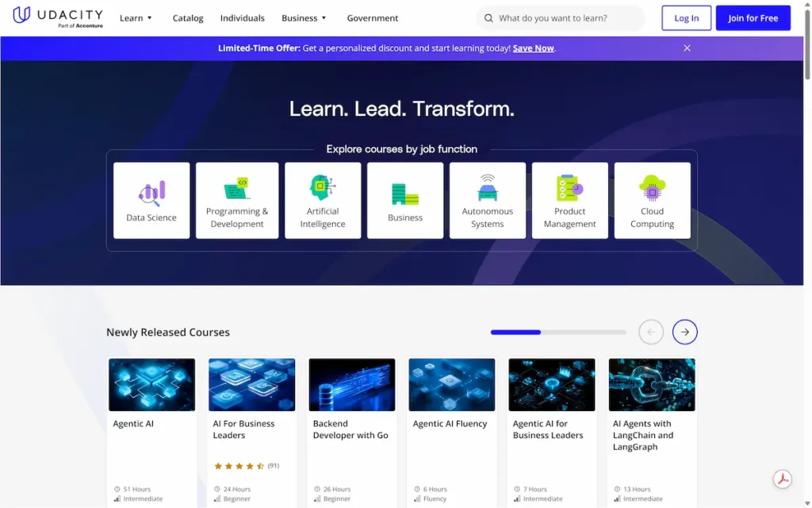Click the red PDF floating icon
Screen dimensions: 812x508
tap(783, 479)
